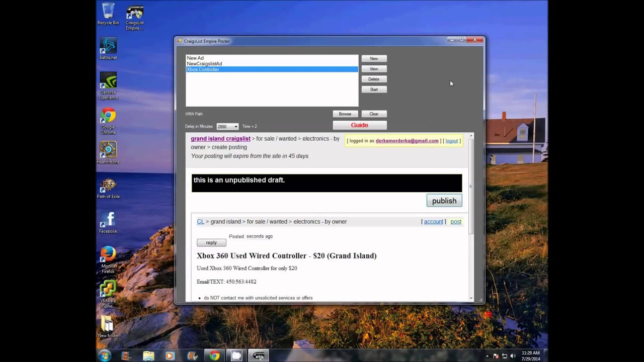Click the New button

(x=374, y=58)
